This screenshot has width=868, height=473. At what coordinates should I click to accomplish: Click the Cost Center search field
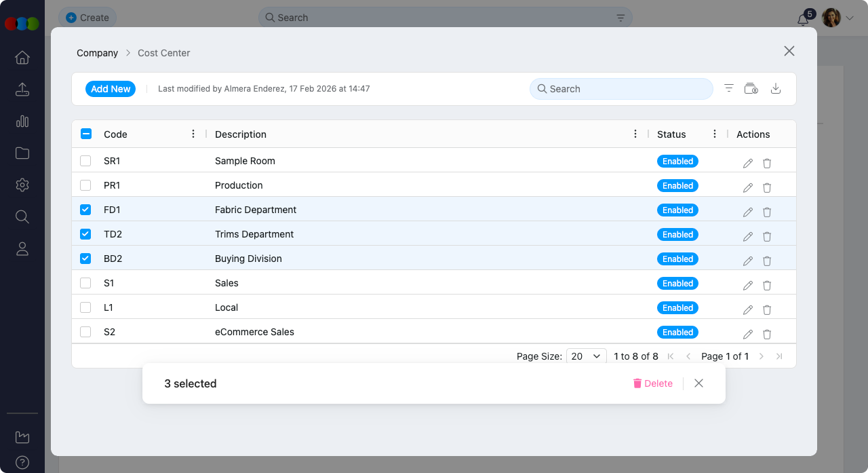coord(620,89)
